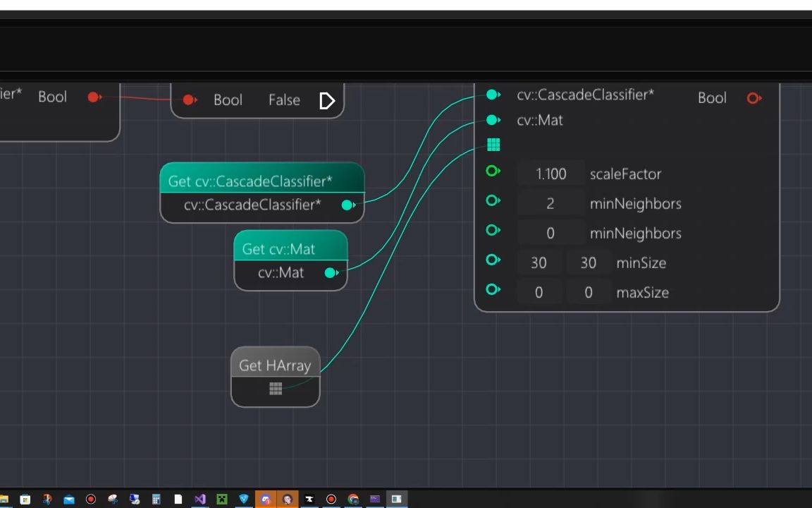Image resolution: width=812 pixels, height=508 pixels.
Task: Click the input pin beside minNeighbors value 2
Action: [493, 200]
